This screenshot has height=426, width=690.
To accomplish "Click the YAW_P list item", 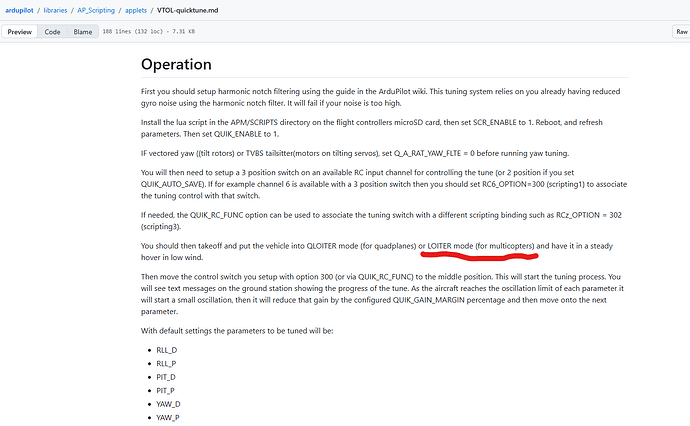I will (165, 420).
